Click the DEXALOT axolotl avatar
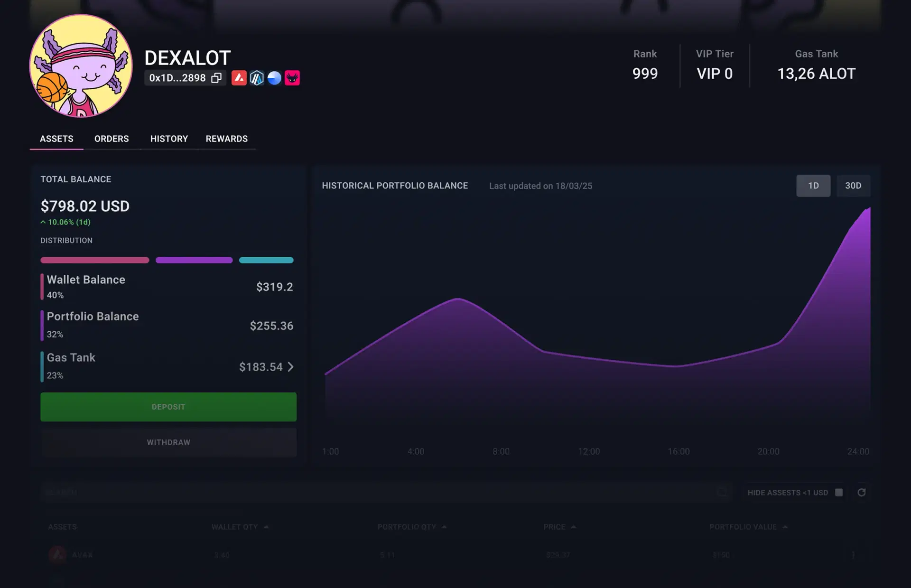911x588 pixels. [81, 66]
